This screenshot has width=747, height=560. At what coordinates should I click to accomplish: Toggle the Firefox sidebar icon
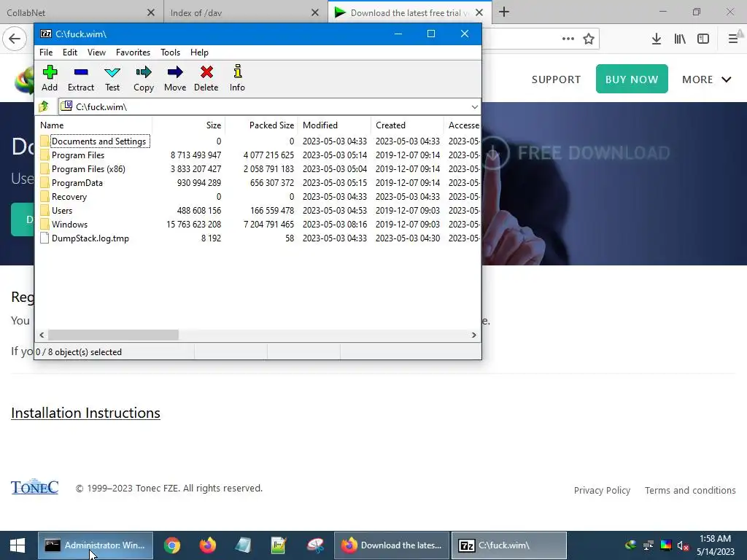point(703,39)
